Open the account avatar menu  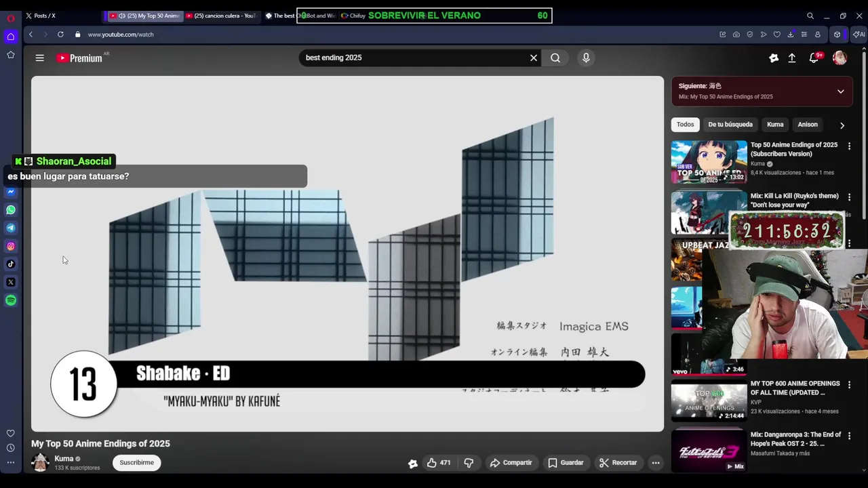click(x=840, y=58)
